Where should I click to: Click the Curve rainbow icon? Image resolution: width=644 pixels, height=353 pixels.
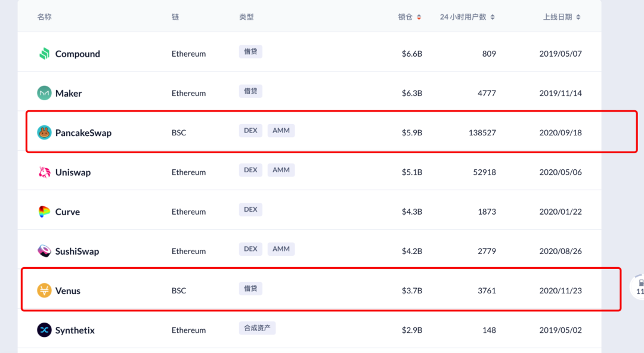(x=45, y=212)
